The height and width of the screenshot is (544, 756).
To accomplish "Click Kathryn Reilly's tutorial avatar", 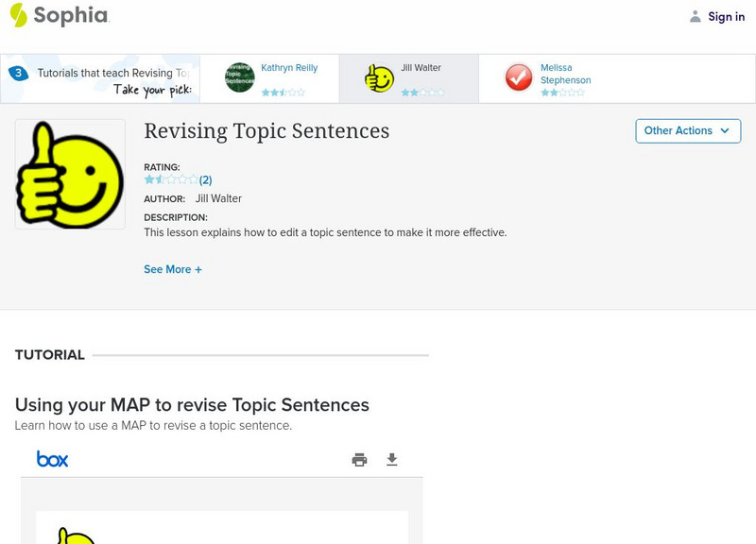I will click(240, 77).
